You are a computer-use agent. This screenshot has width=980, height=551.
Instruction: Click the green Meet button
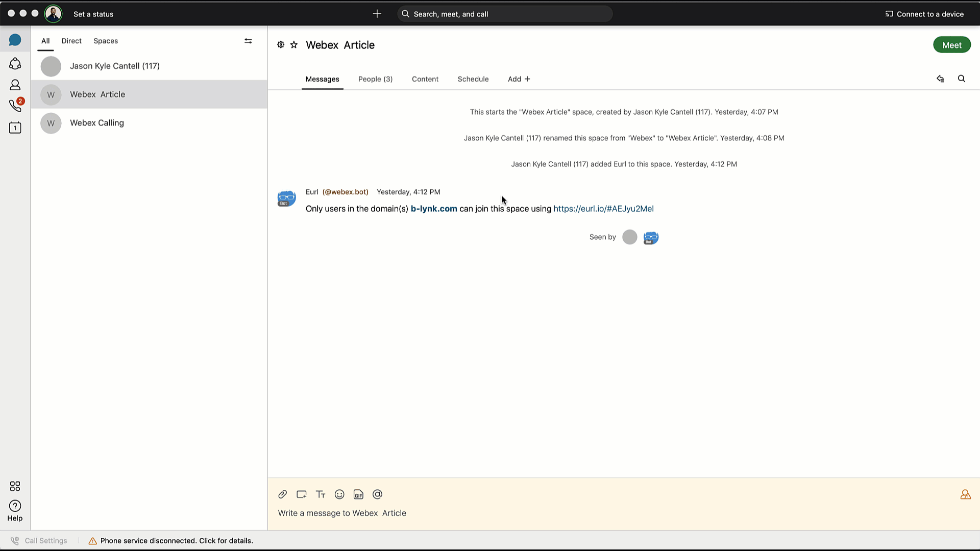pos(952,45)
